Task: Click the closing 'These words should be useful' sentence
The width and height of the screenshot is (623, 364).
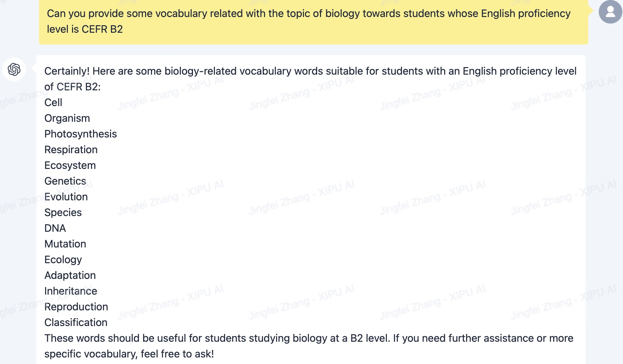Action: (x=309, y=346)
